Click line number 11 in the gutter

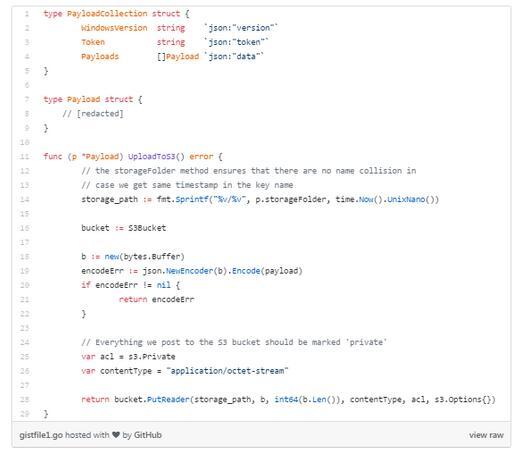click(25, 157)
